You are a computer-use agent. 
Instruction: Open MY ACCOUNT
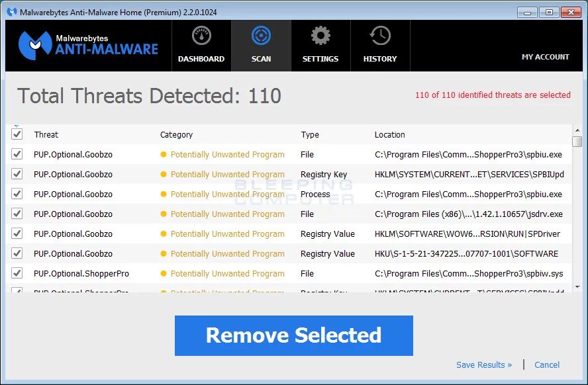tap(545, 57)
